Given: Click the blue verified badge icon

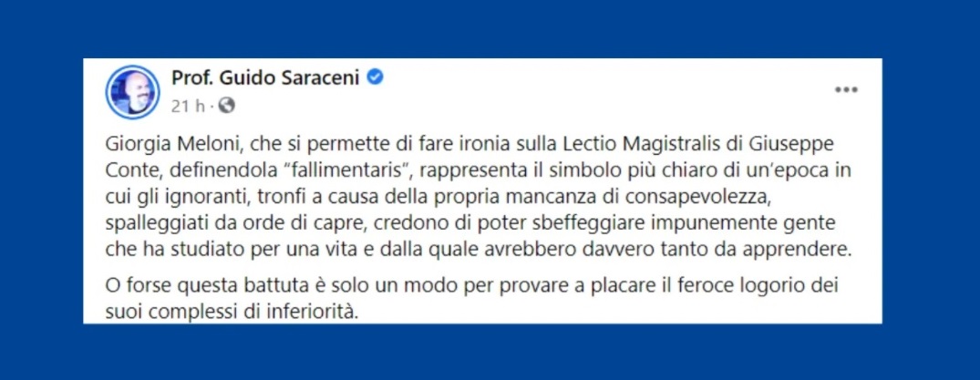Looking at the screenshot, I should tap(375, 77).
